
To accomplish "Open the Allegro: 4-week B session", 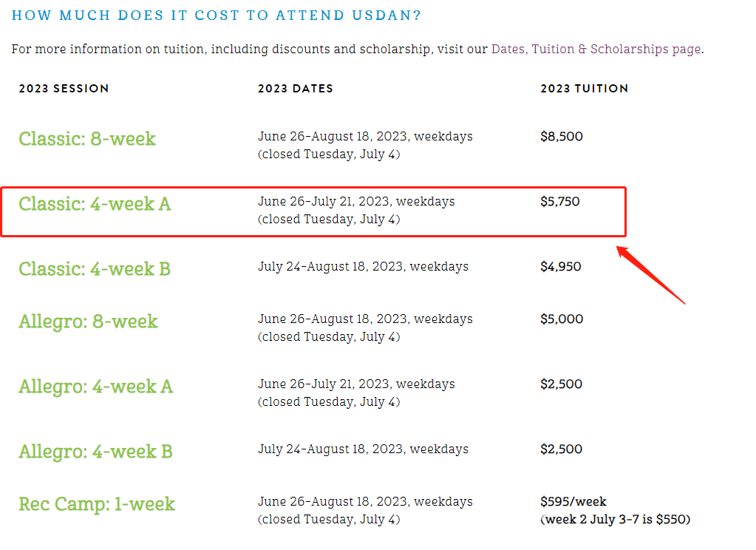I will [95, 452].
